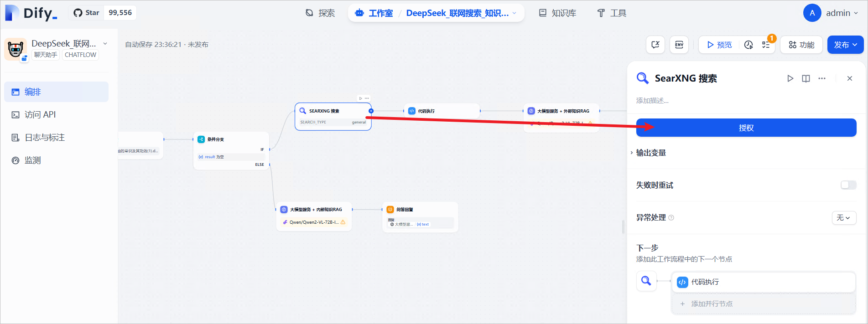The image size is (868, 324).
Task: Open 监测 in the sidebar
Action: pyautogui.click(x=57, y=160)
